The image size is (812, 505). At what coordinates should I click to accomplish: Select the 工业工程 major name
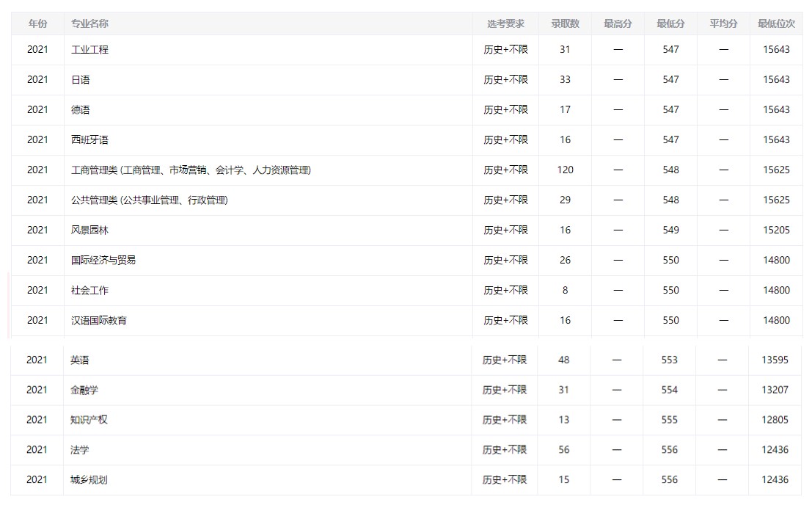[x=89, y=50]
